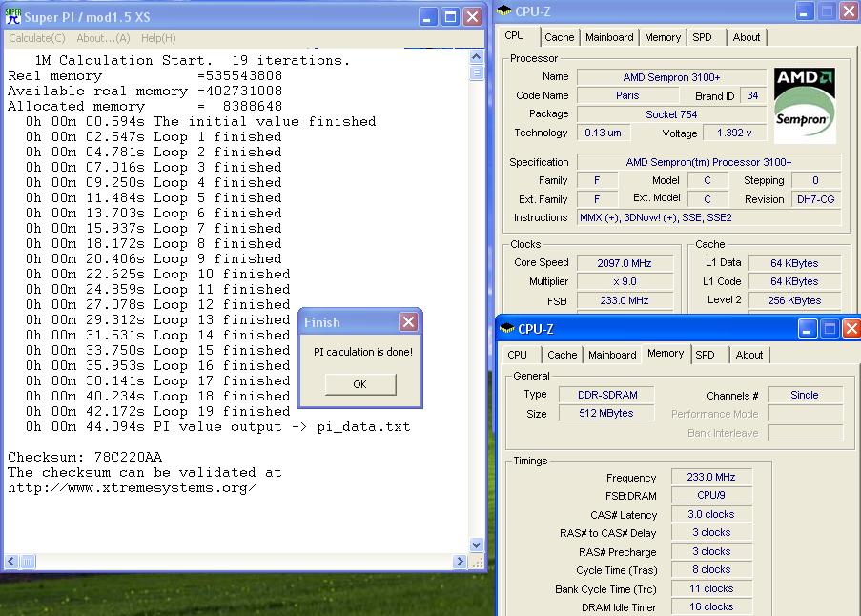The image size is (861, 616).
Task: Click the 'Checksum: 78C220AA' line
Action: coord(85,457)
